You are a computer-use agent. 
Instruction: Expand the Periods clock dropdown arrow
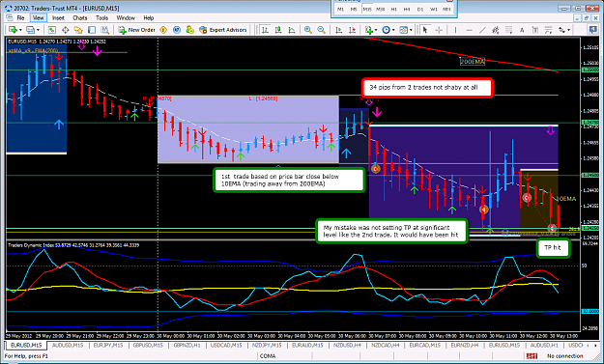tap(393, 30)
